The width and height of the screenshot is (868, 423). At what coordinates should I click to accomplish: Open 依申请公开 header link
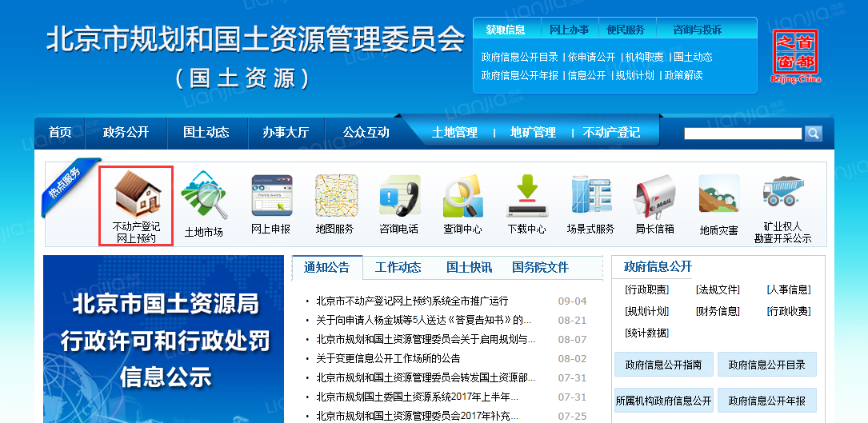(x=592, y=57)
